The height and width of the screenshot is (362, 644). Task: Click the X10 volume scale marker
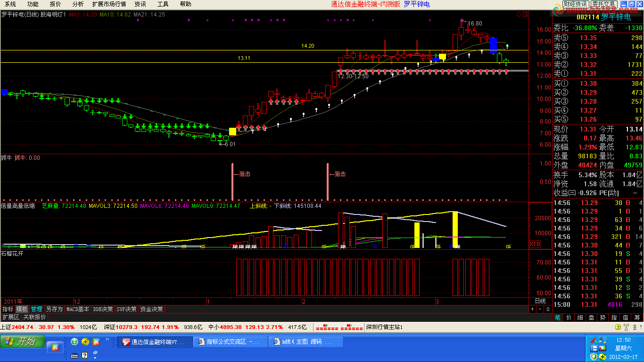[535, 244]
